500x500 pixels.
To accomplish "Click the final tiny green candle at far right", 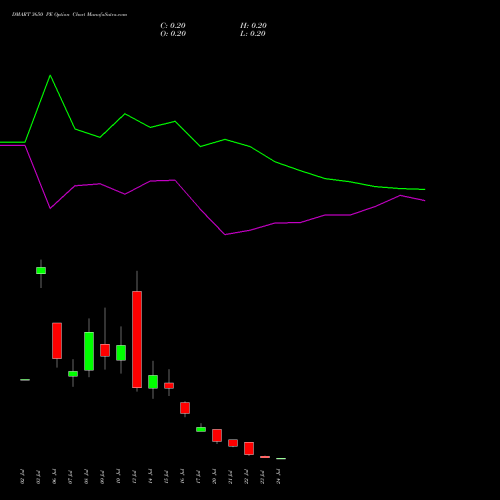I will pos(281,459).
